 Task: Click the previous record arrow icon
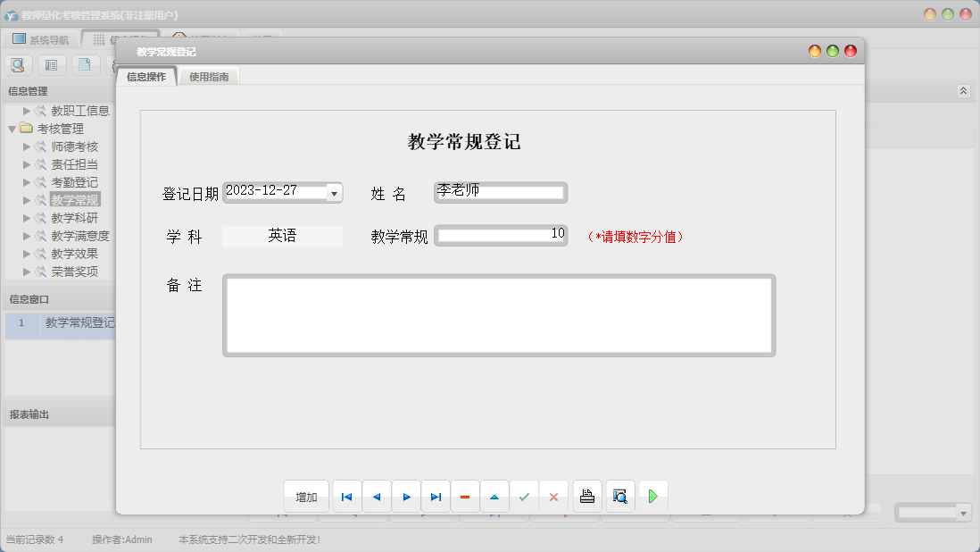pos(376,496)
